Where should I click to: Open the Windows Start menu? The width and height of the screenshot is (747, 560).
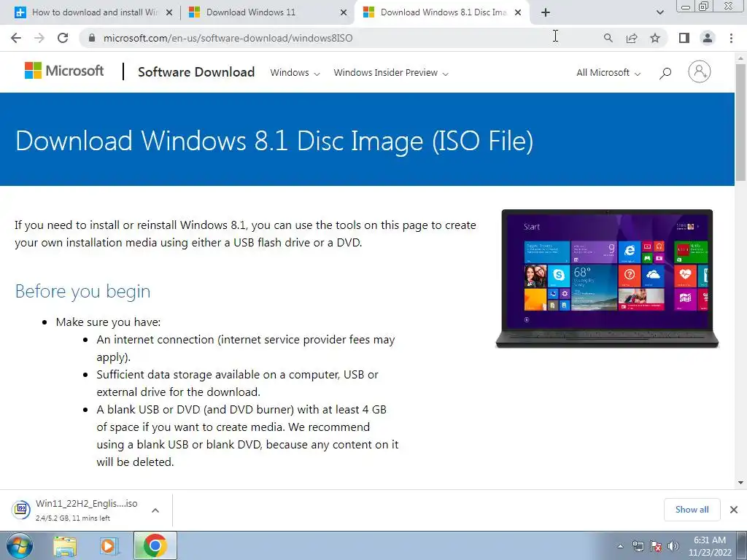(x=20, y=545)
